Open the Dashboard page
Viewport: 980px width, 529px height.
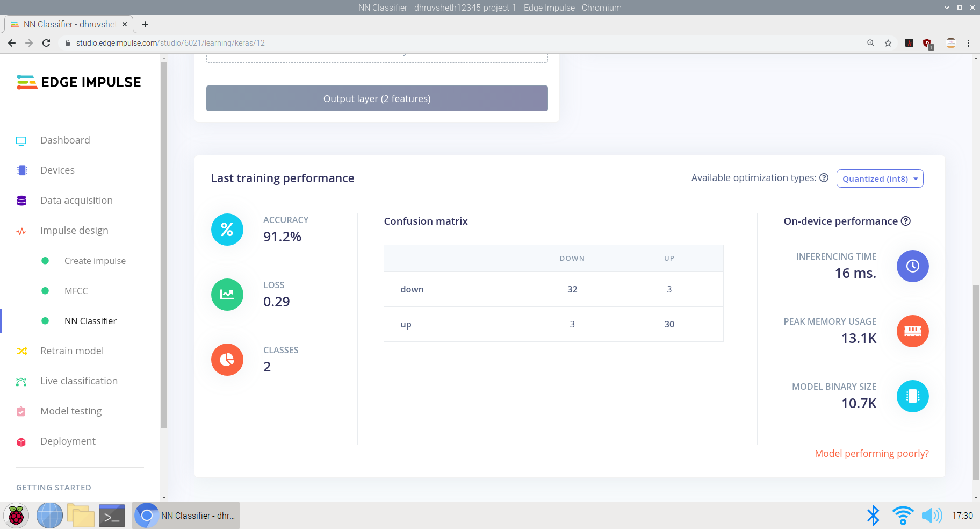tap(65, 140)
